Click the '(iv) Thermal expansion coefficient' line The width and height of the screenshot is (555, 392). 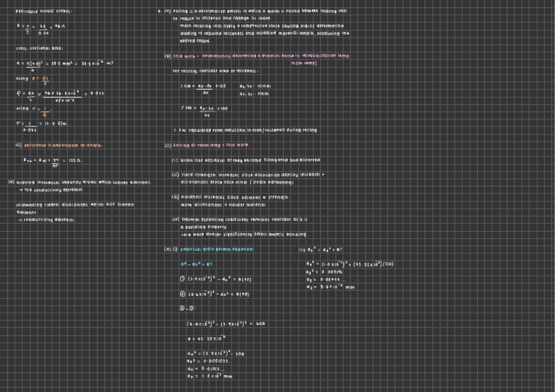tap(240, 219)
